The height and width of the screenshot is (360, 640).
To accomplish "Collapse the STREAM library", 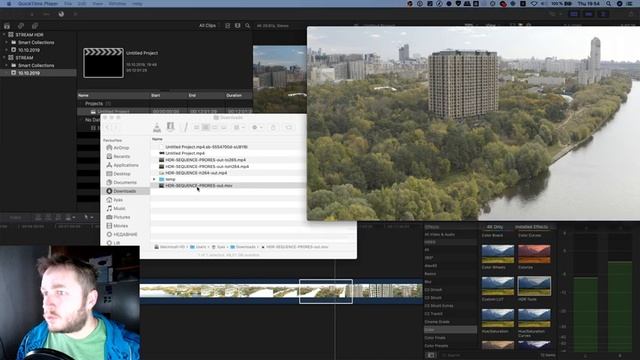I will point(4,58).
